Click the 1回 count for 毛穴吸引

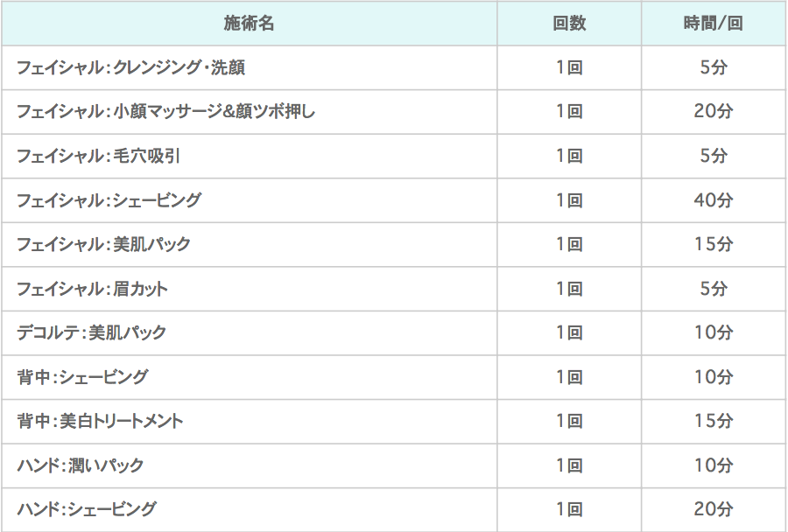[569, 156]
